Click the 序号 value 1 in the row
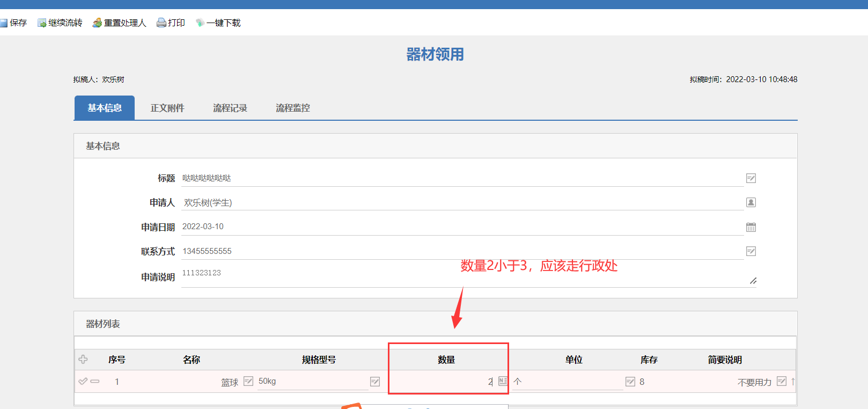The image size is (868, 409). (116, 382)
